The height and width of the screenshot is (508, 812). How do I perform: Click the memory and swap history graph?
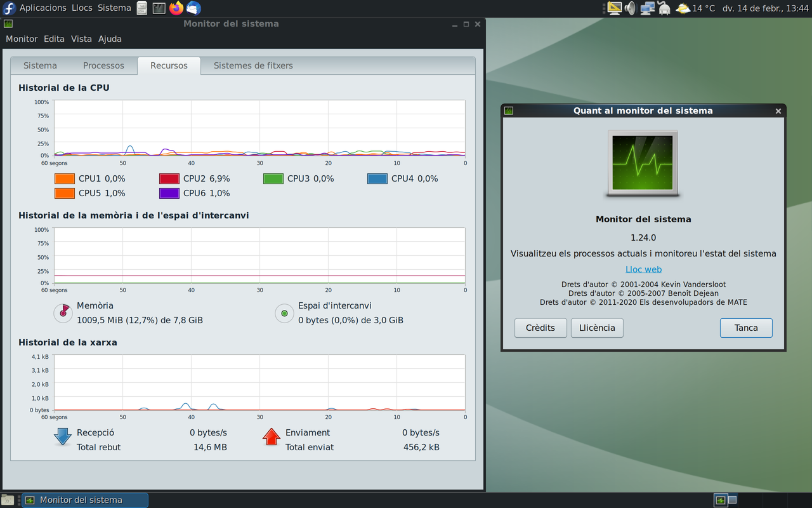click(x=259, y=255)
